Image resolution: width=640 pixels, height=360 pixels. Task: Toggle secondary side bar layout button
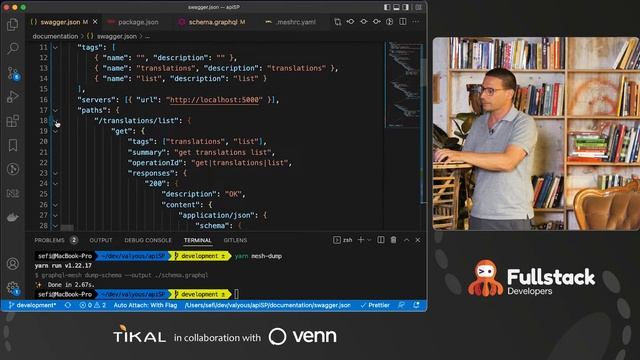coord(405,7)
